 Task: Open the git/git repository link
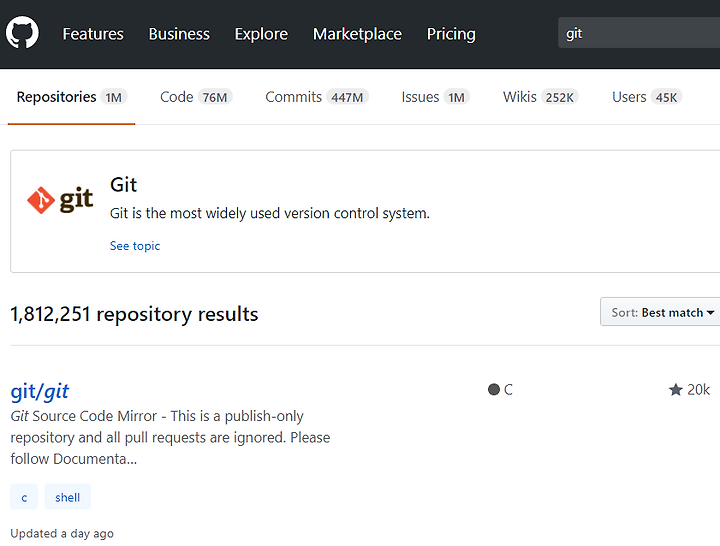(x=39, y=391)
